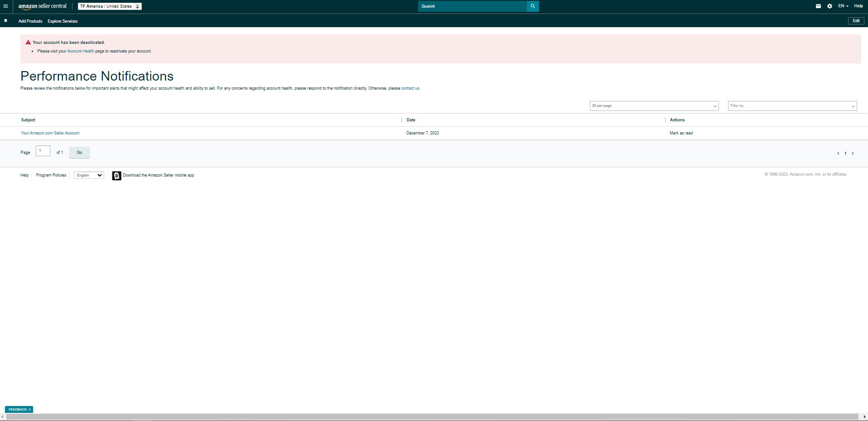Open the hamburger main menu
868x421 pixels.
coord(5,6)
